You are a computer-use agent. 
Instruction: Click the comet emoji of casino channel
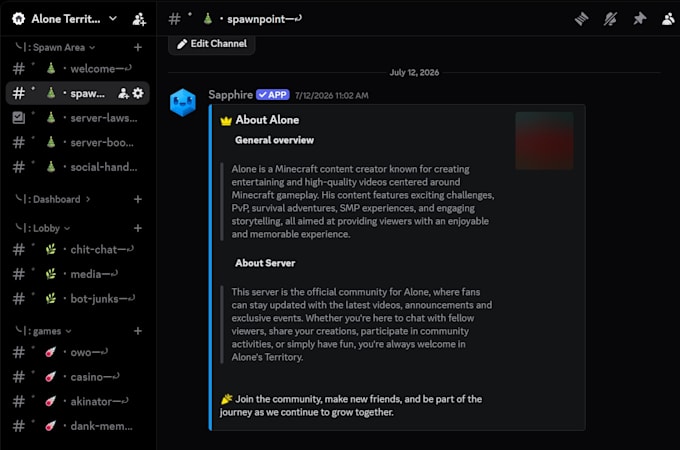(50, 377)
